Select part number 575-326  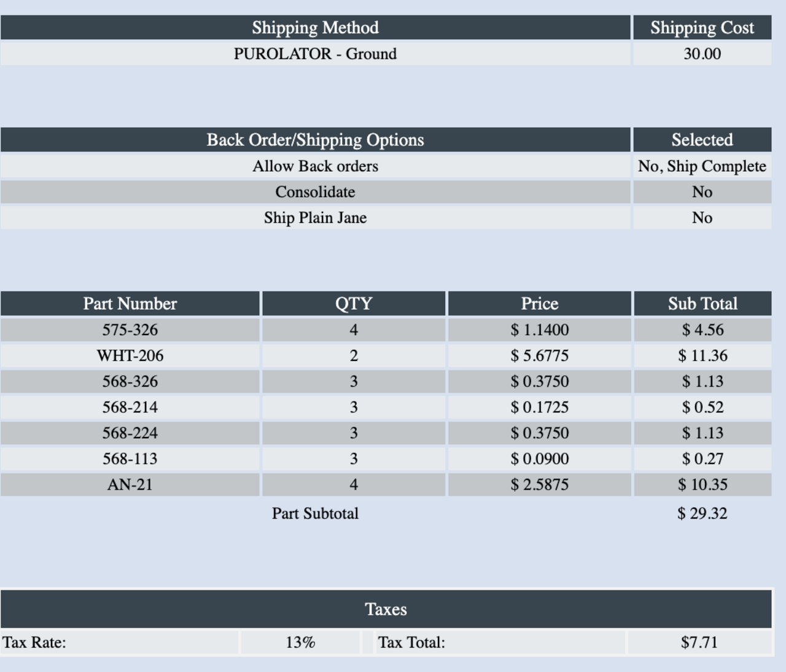pos(130,330)
